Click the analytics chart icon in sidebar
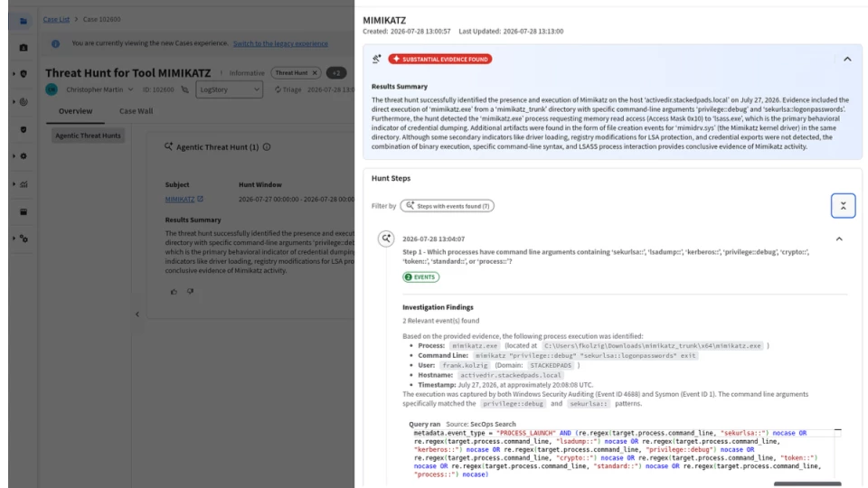The width and height of the screenshot is (868, 488). tap(24, 184)
